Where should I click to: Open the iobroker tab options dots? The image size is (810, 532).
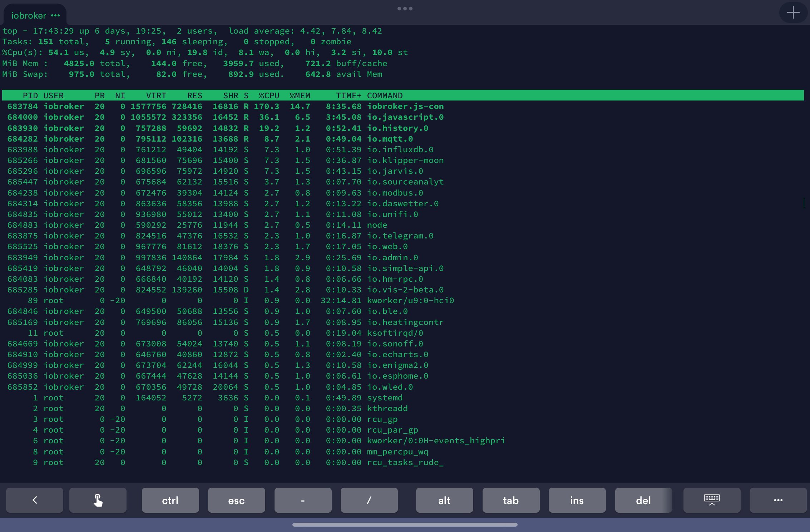pyautogui.click(x=55, y=15)
